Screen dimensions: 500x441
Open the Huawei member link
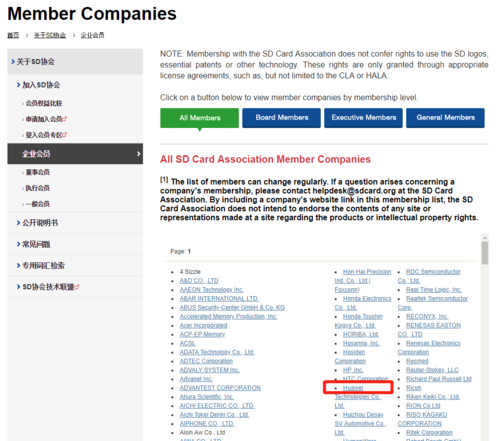tap(353, 388)
